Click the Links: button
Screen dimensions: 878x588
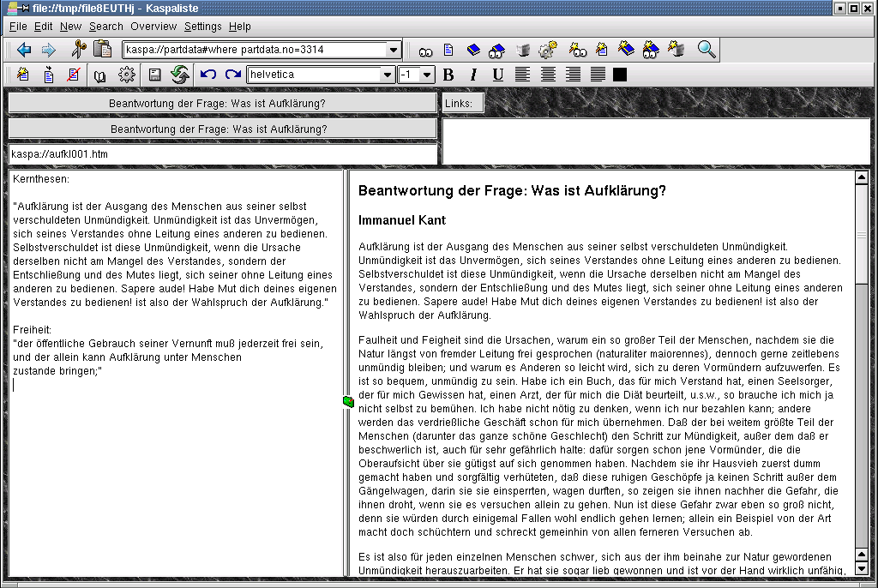click(463, 103)
